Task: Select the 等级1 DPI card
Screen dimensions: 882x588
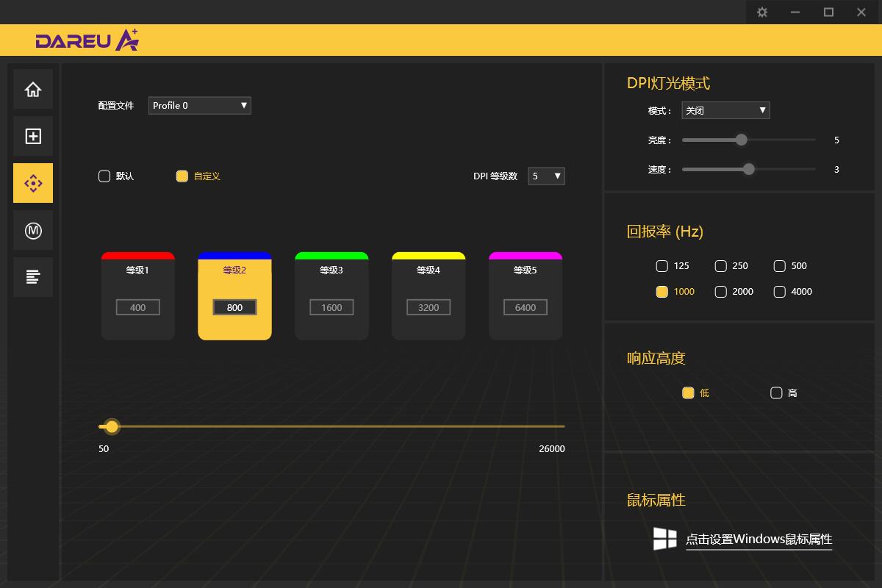Action: point(138,295)
